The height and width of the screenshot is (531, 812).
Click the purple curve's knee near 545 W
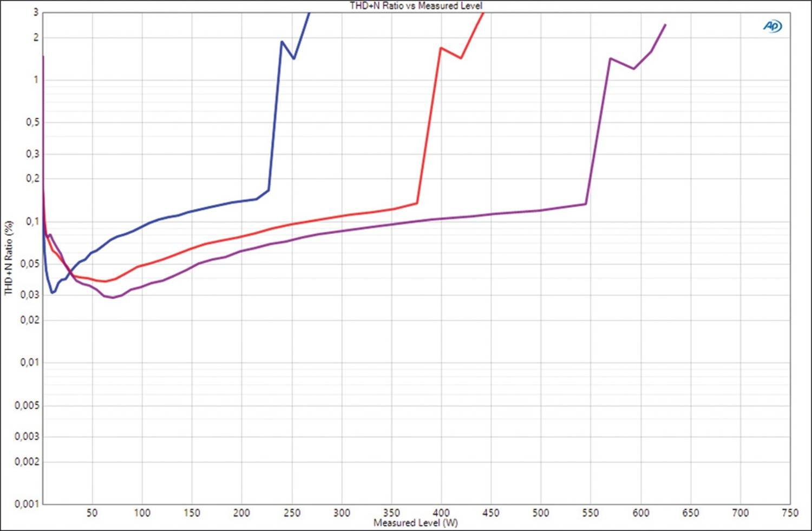click(586, 204)
